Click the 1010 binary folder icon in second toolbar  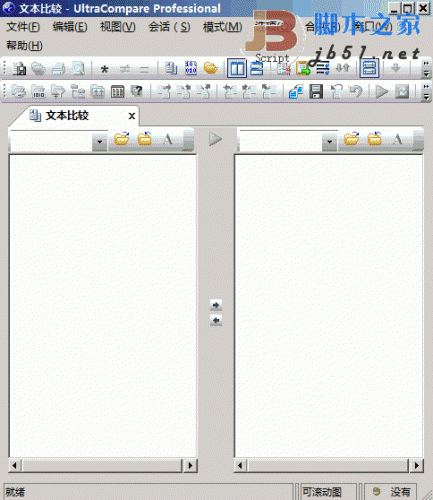[x=38, y=91]
